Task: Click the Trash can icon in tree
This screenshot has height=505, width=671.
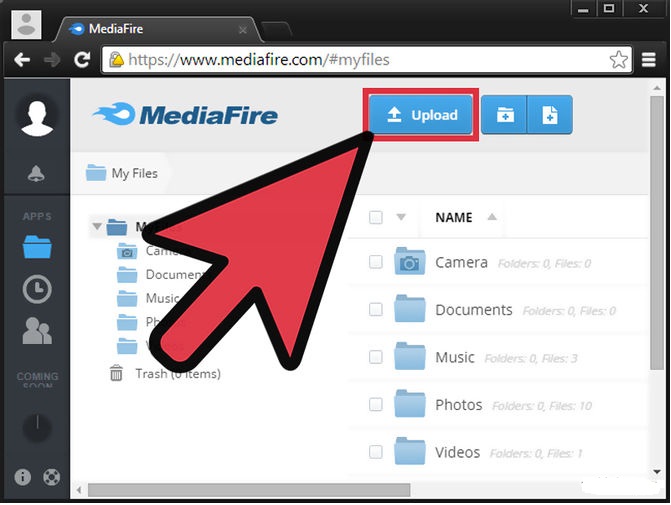Action: point(116,373)
